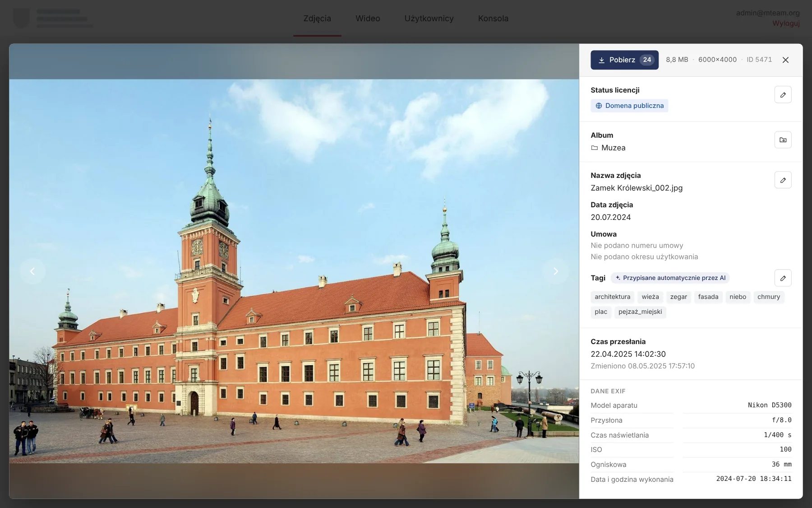The image size is (812, 508).
Task: Open the Konsola tab
Action: click(493, 19)
